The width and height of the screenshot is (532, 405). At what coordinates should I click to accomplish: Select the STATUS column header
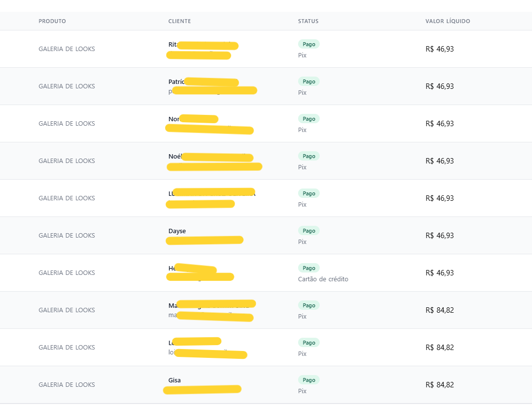pos(308,21)
